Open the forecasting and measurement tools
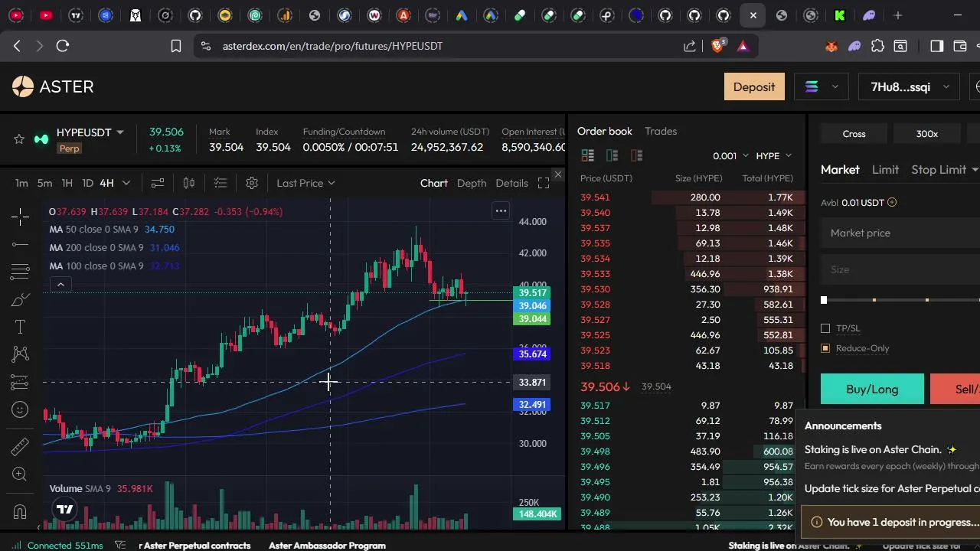980x551 pixels. coord(20,382)
